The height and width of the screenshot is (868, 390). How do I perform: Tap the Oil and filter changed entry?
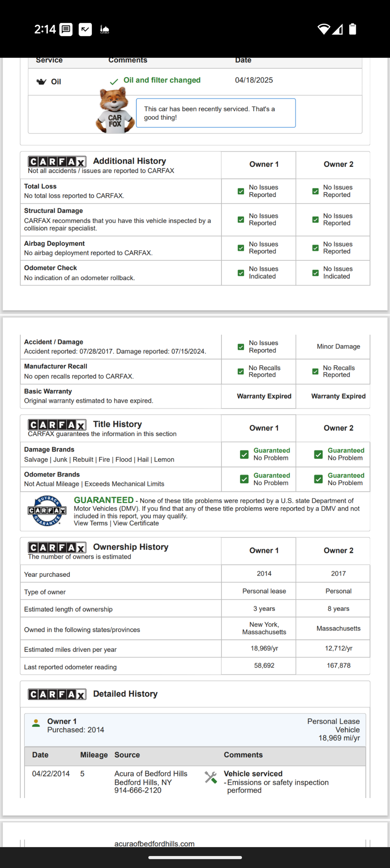[x=161, y=80]
